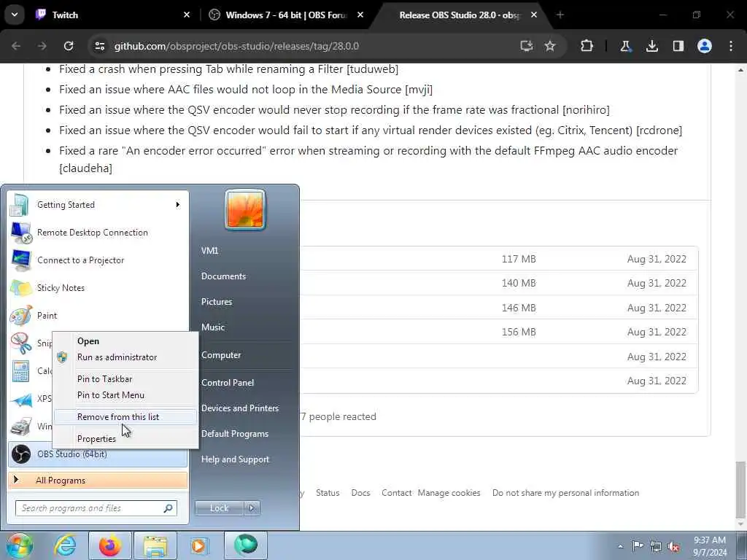
Task: Open Windows Explorer folder on taskbar
Action: click(x=155, y=547)
